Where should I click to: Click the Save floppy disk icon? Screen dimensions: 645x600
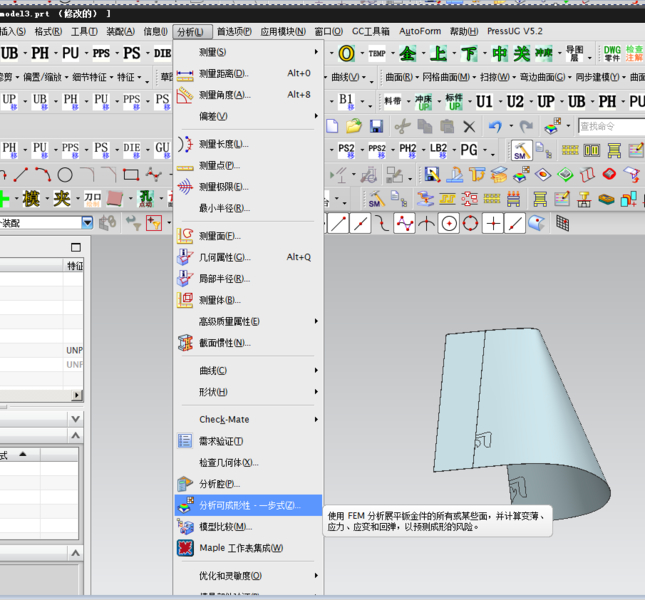point(376,126)
